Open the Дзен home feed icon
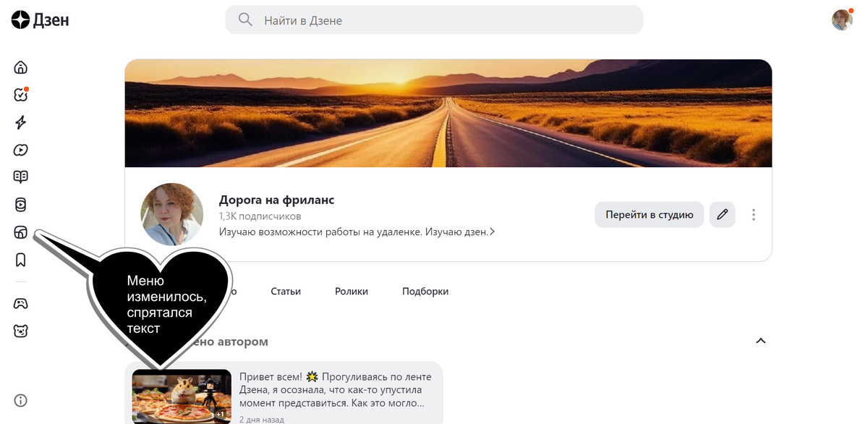Viewport: 868px width, 424px height. coord(20,67)
